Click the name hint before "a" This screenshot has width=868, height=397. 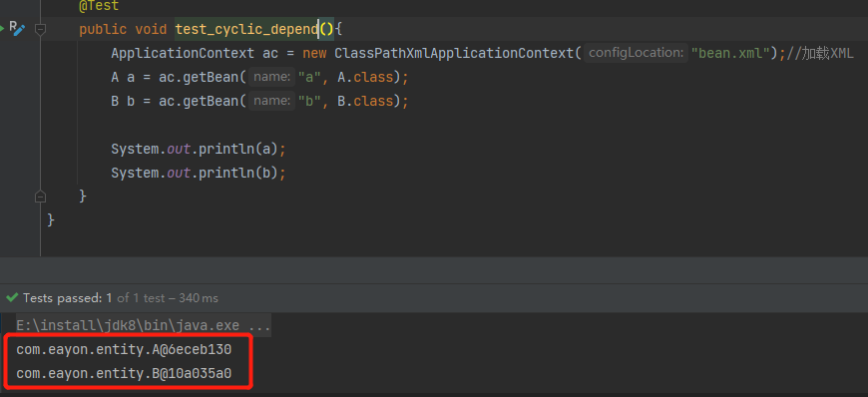[x=271, y=77]
